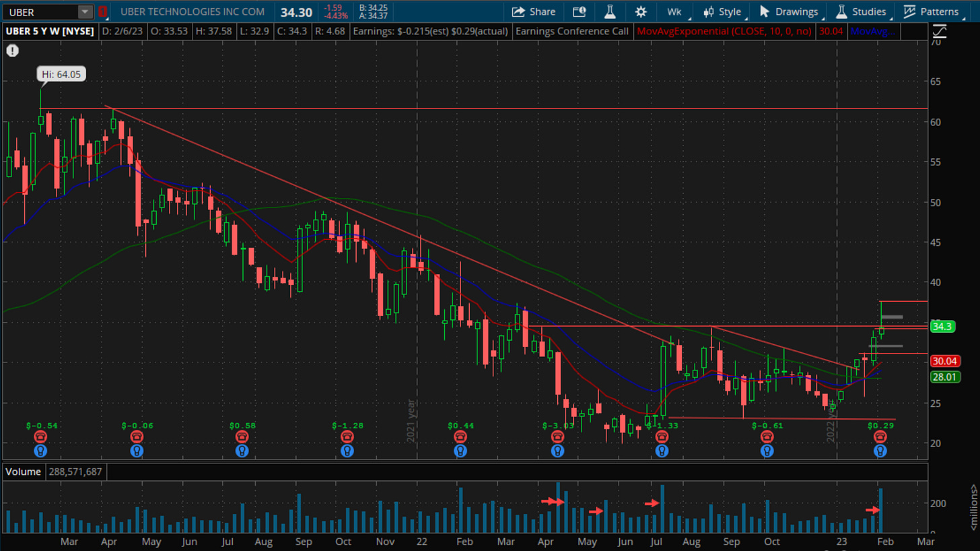Click the $0.29 earnings value on chart
This screenshot has width=980, height=551.
pyautogui.click(x=880, y=426)
